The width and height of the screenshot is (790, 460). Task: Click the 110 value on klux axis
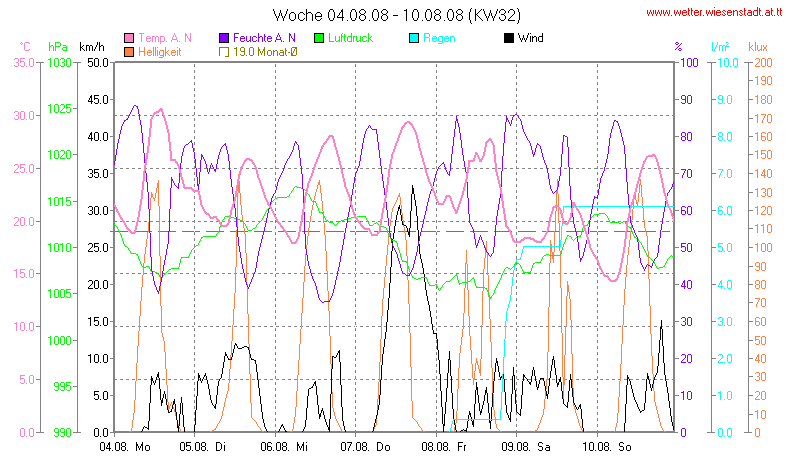[x=763, y=229]
